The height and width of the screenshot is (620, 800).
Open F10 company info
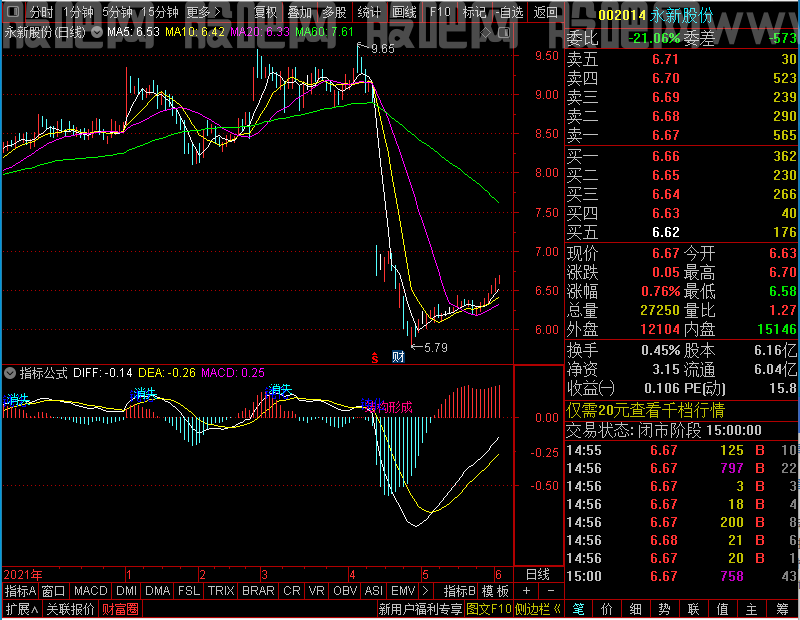[x=440, y=12]
